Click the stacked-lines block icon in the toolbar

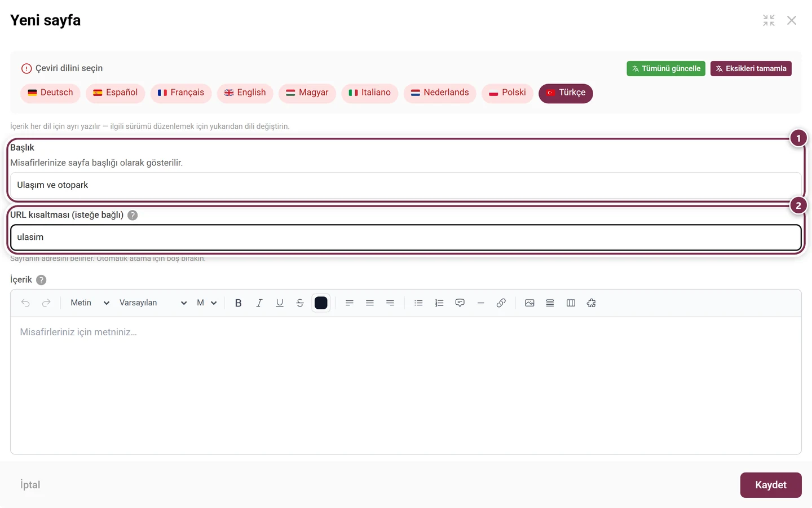tap(550, 303)
